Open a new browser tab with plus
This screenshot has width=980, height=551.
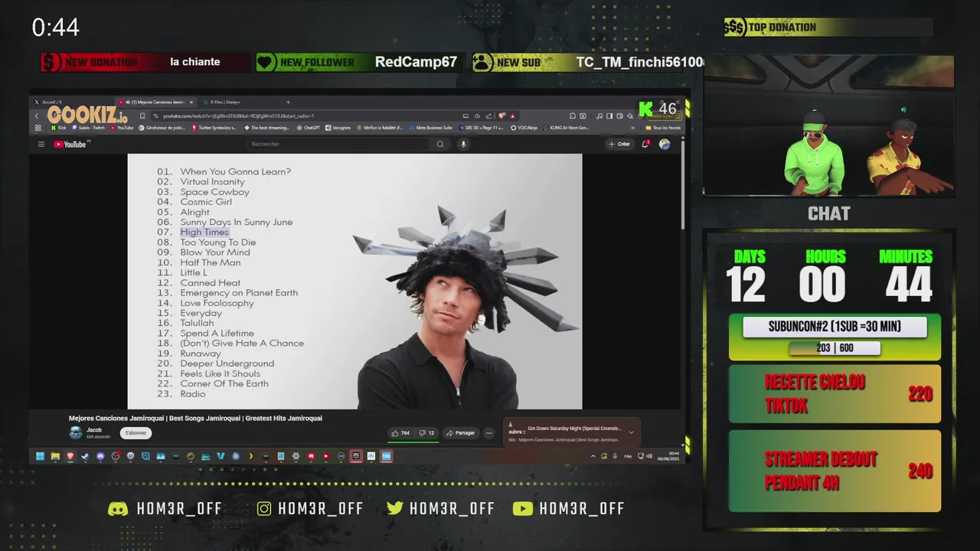point(288,102)
